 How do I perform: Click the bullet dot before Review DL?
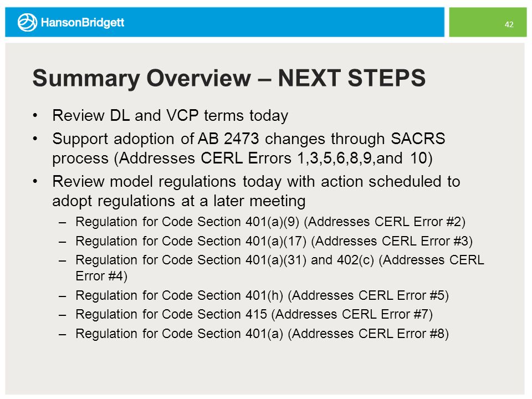coord(35,116)
